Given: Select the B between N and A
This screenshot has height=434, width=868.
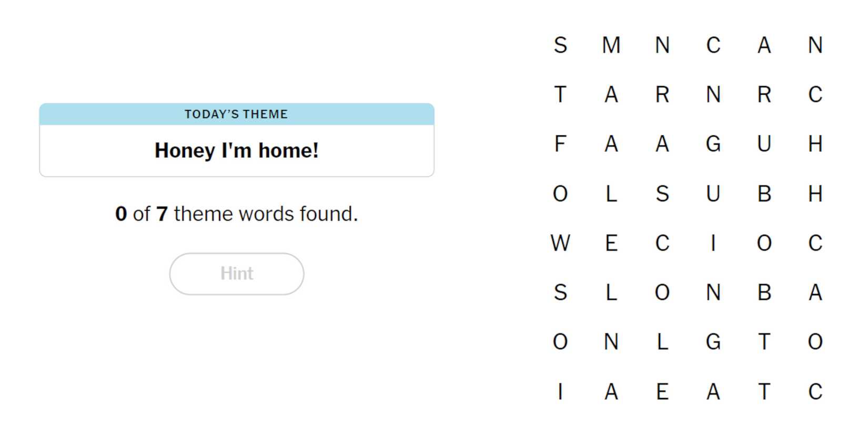Looking at the screenshot, I should pyautogui.click(x=764, y=292).
